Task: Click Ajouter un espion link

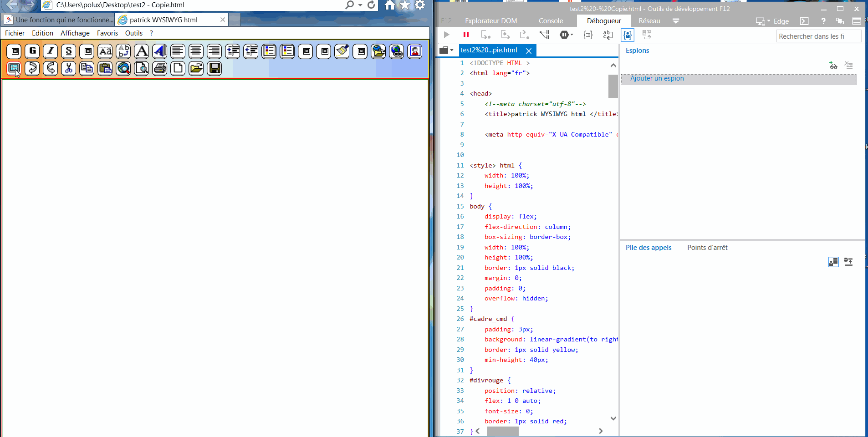Action: (657, 78)
